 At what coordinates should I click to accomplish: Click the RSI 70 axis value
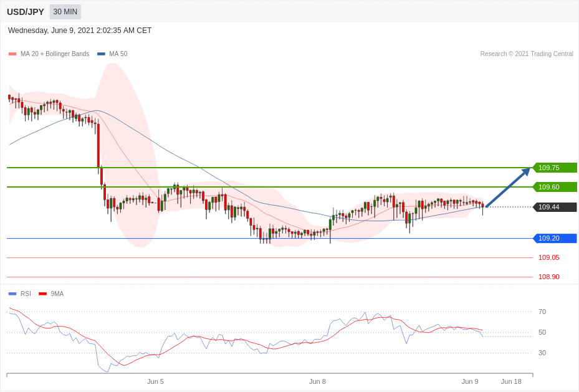(542, 312)
